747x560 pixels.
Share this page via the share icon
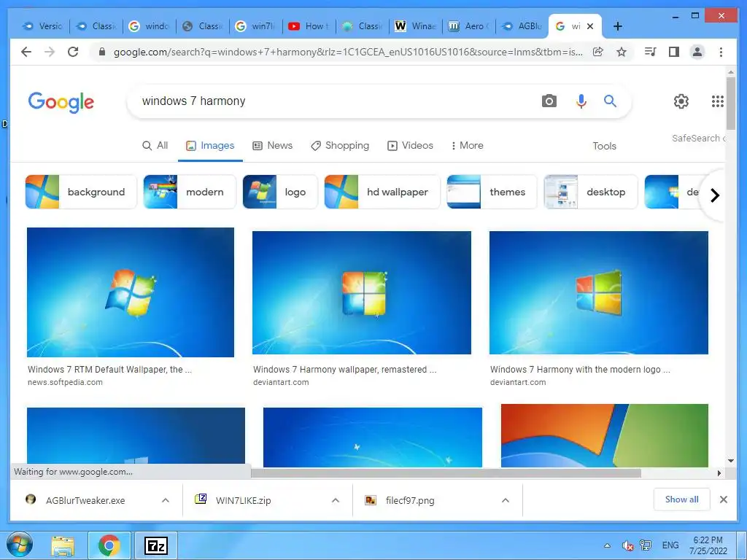pos(598,52)
